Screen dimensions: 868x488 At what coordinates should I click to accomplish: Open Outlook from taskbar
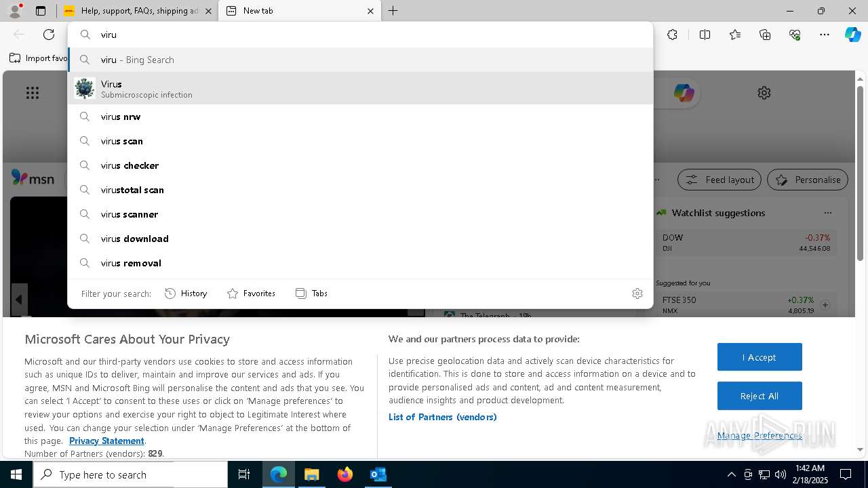point(378,474)
